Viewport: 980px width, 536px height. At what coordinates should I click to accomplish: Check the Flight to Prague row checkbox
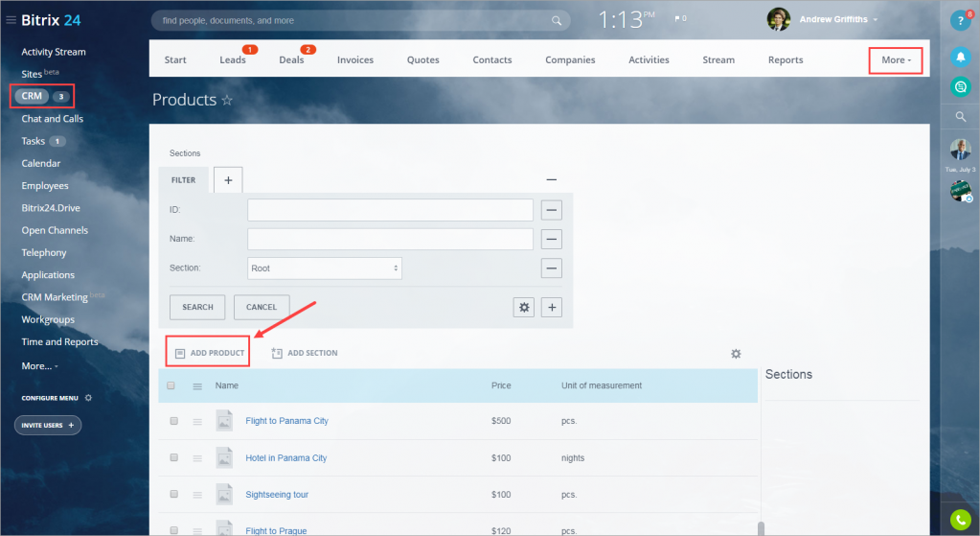point(173,530)
